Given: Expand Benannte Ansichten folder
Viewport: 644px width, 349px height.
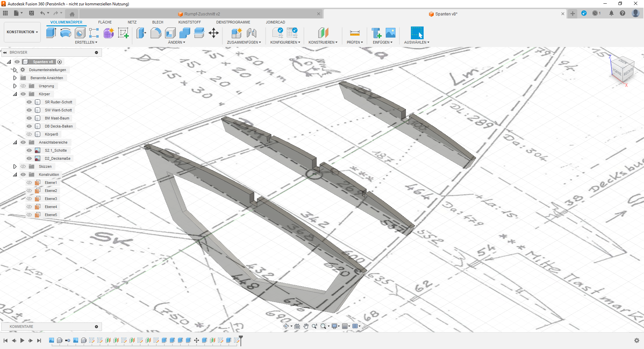Looking at the screenshot, I should [x=15, y=78].
